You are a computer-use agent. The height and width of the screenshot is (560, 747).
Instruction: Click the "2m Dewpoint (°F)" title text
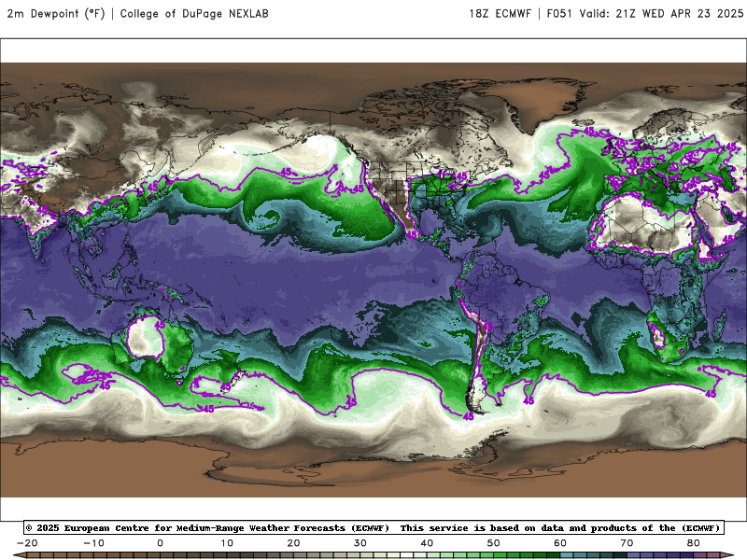coord(56,14)
